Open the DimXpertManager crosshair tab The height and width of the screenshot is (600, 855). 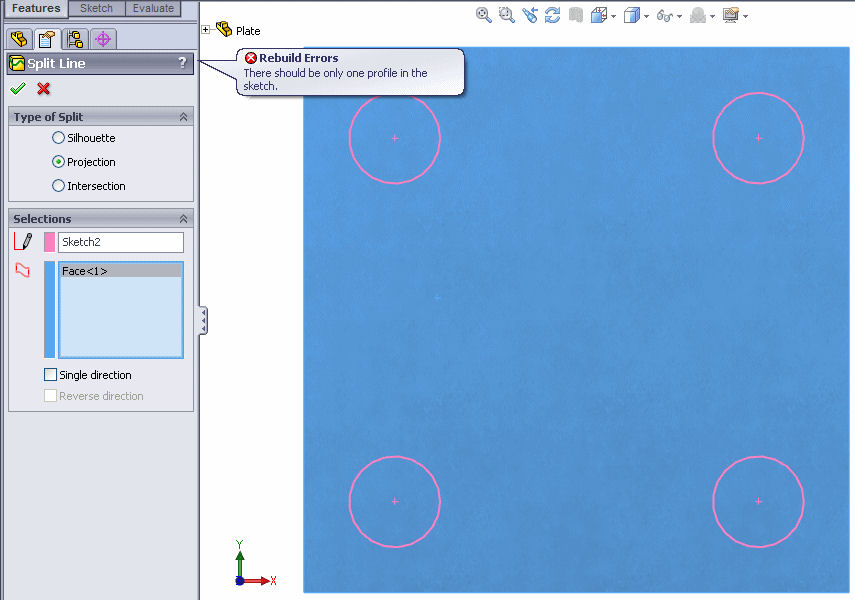point(103,39)
